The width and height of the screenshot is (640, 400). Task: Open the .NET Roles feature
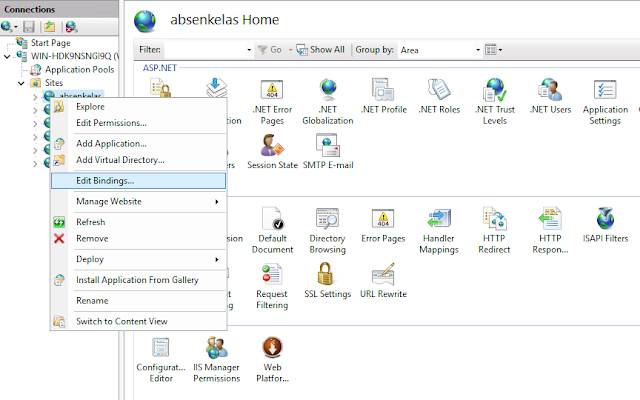439,96
